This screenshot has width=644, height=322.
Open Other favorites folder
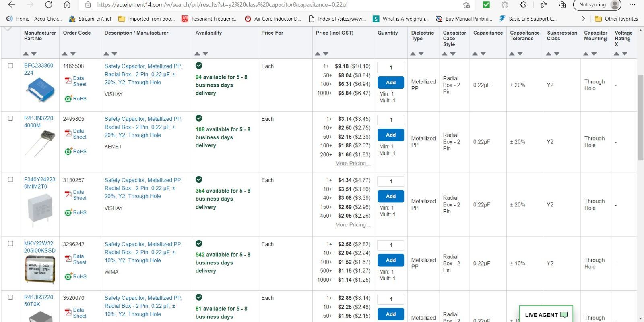pos(616,19)
